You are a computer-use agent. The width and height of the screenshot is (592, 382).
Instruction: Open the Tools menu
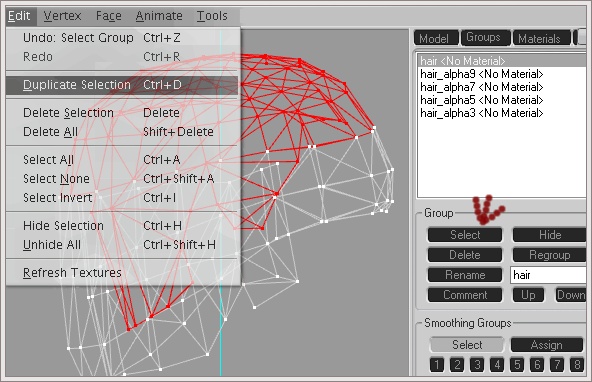pos(212,16)
